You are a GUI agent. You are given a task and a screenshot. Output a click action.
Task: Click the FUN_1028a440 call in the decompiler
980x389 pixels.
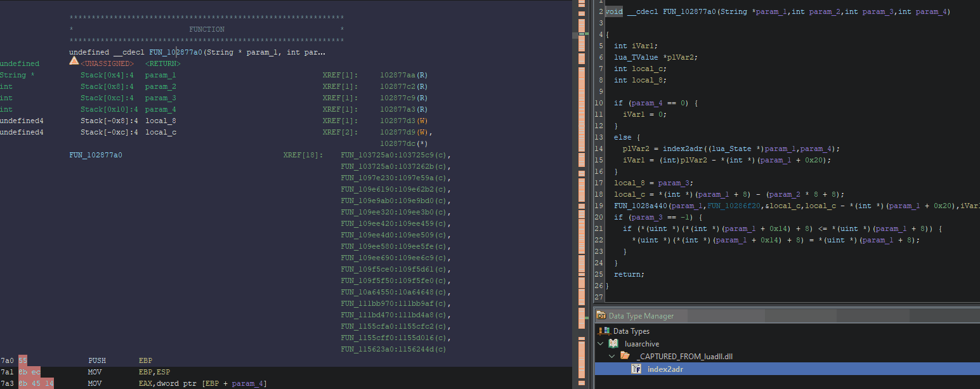(x=641, y=206)
